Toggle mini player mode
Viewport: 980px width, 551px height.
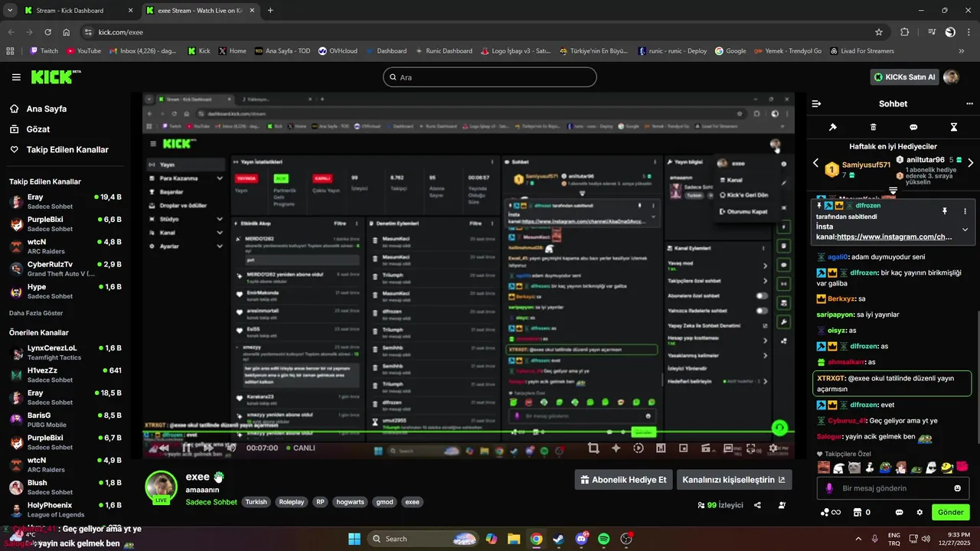pyautogui.click(x=684, y=448)
